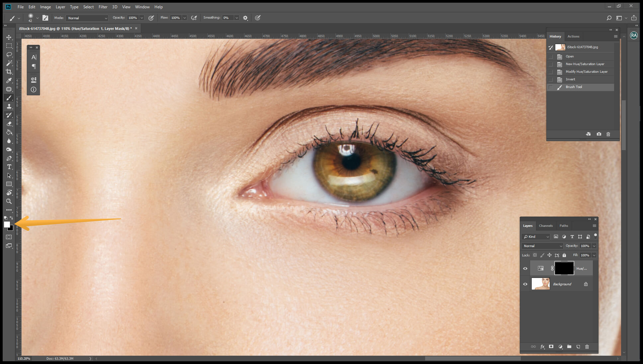Select the Zoom tool
This screenshot has height=364, width=643.
click(9, 201)
